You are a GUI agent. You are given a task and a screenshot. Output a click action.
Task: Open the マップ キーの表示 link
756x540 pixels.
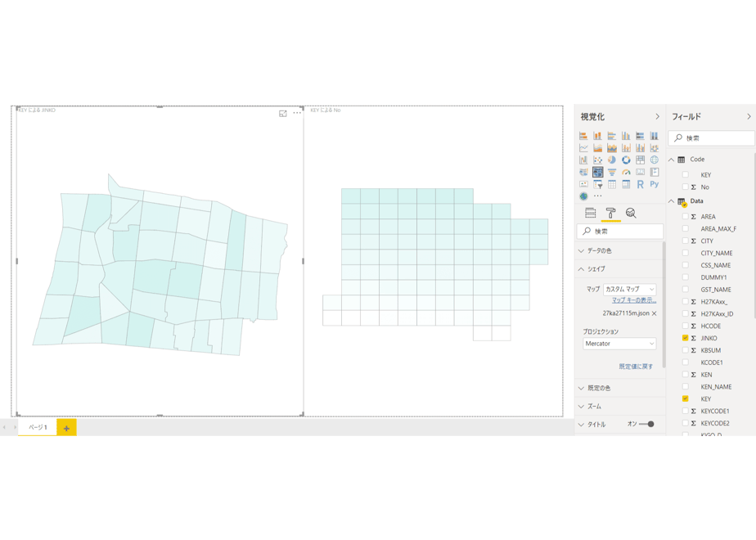point(634,300)
